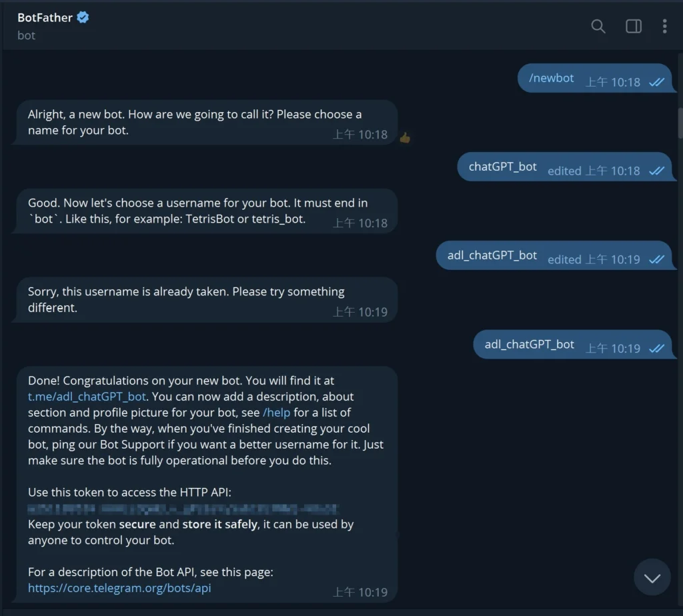Click the 'bot' status under BotFather name
The width and height of the screenshot is (683, 616).
click(26, 35)
